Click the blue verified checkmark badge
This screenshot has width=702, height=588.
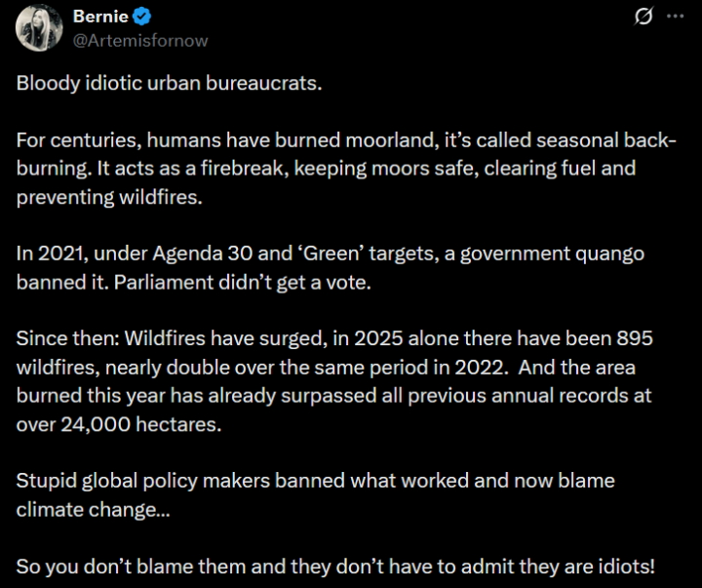tap(139, 17)
